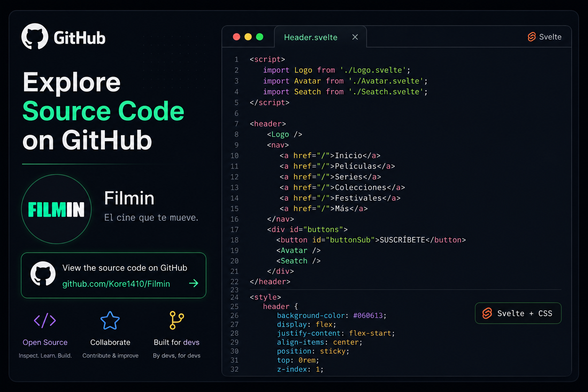
Task: Click the green arrow next to the repository link
Action: 194,283
